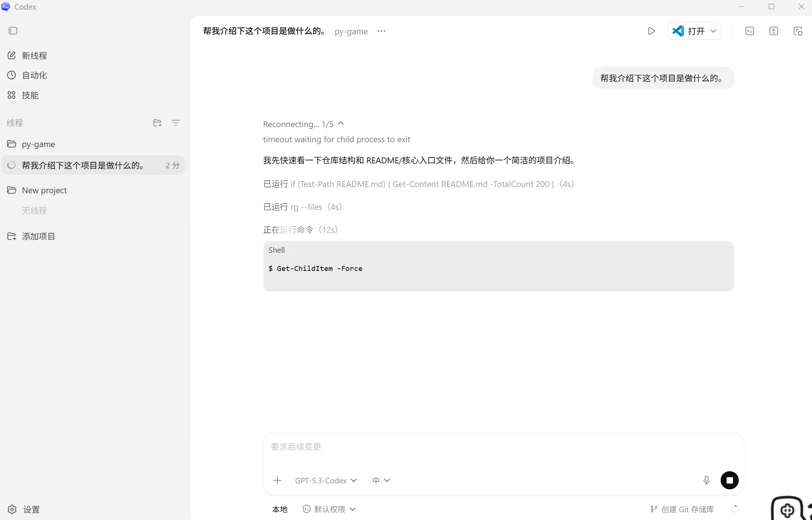Open the thread filter icon
The width and height of the screenshot is (812, 520).
click(176, 123)
